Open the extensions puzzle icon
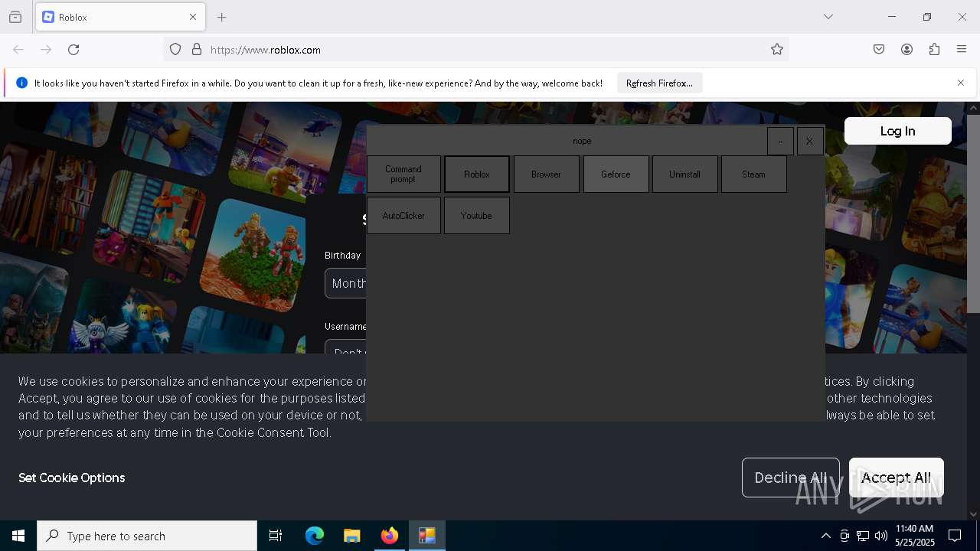The image size is (980, 551). [x=934, y=50]
